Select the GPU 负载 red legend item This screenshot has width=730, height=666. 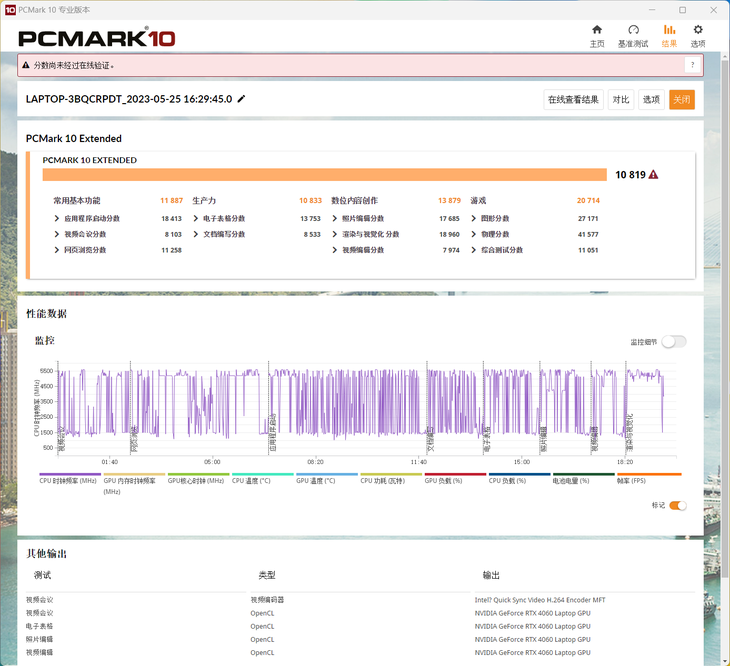tap(455, 479)
